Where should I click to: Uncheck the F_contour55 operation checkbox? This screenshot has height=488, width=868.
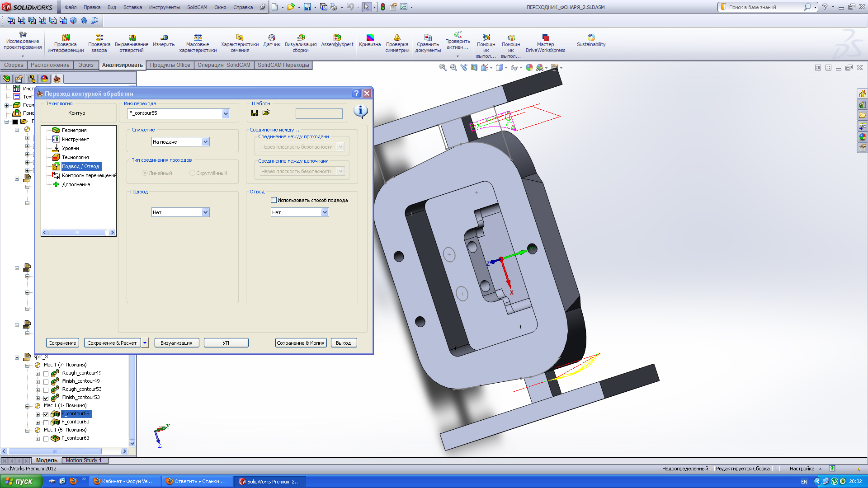[46, 414]
